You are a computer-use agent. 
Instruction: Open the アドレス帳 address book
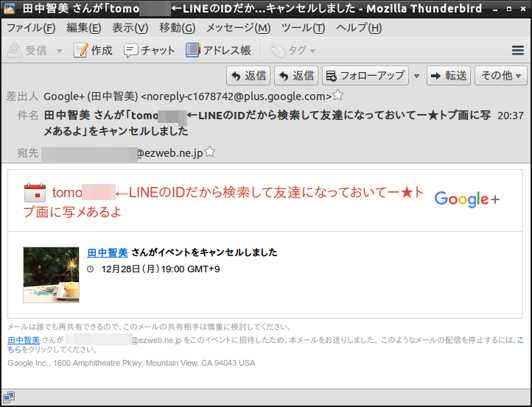[218, 51]
